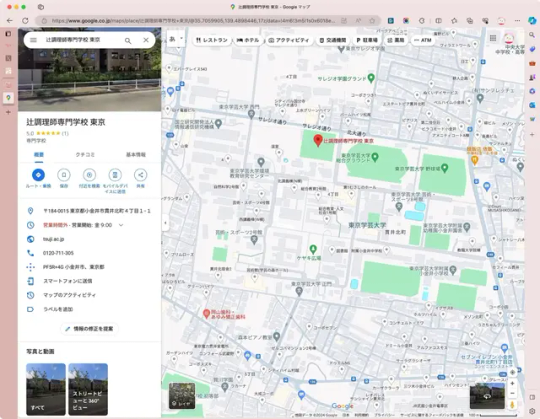Click the vertical tabs panel icon top left
This screenshot has height=419, width=540.
[8, 34]
